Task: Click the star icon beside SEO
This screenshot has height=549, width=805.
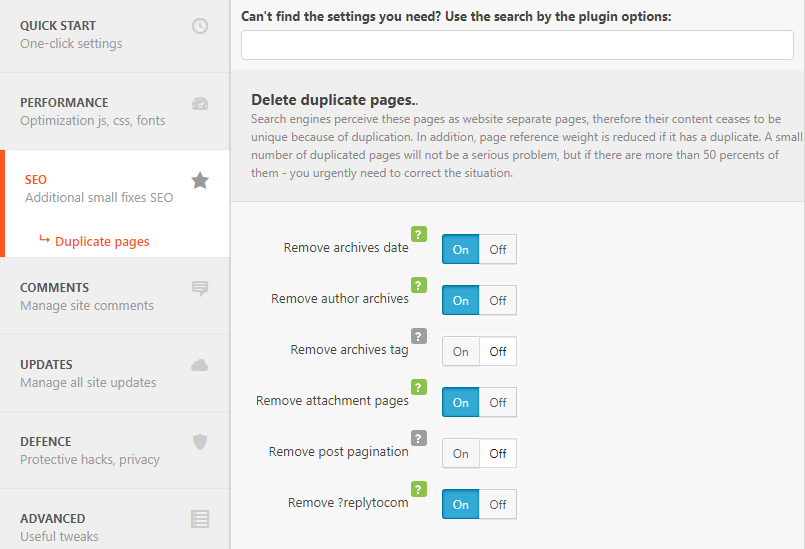Action: [200, 180]
